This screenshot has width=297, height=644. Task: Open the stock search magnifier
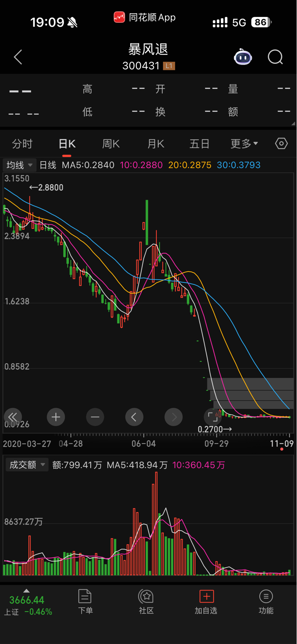click(275, 57)
